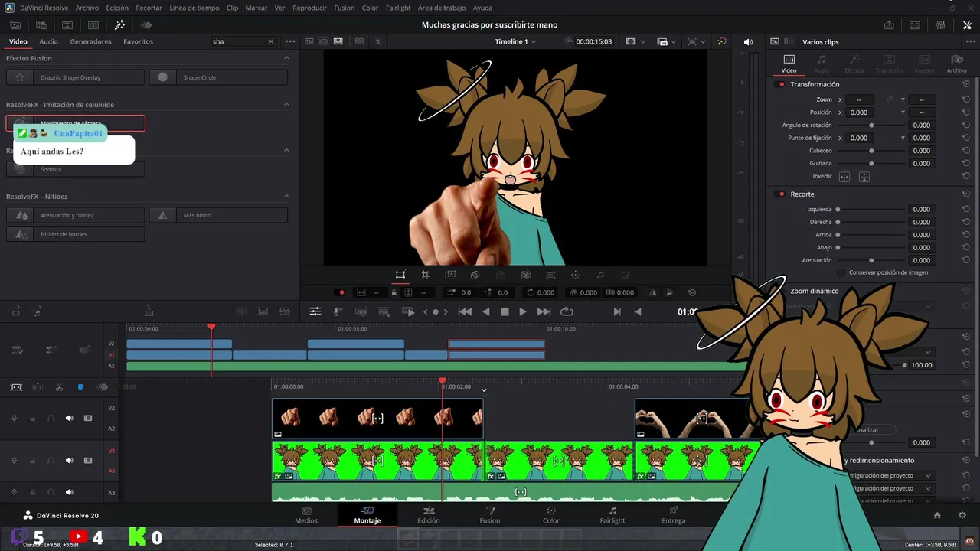Mute track V2 in lower timeline
The image size is (980, 551).
69,418
